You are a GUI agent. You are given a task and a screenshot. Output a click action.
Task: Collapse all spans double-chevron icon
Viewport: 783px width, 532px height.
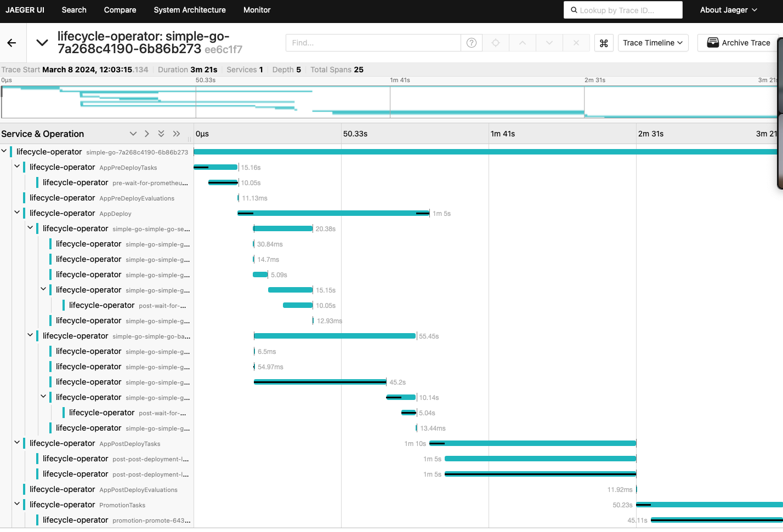click(177, 134)
